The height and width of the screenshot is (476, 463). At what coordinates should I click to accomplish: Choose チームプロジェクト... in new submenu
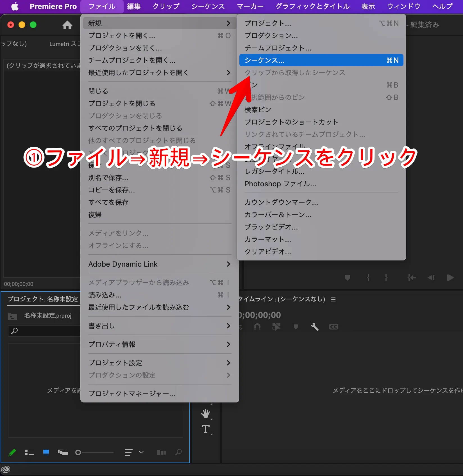click(x=321, y=48)
